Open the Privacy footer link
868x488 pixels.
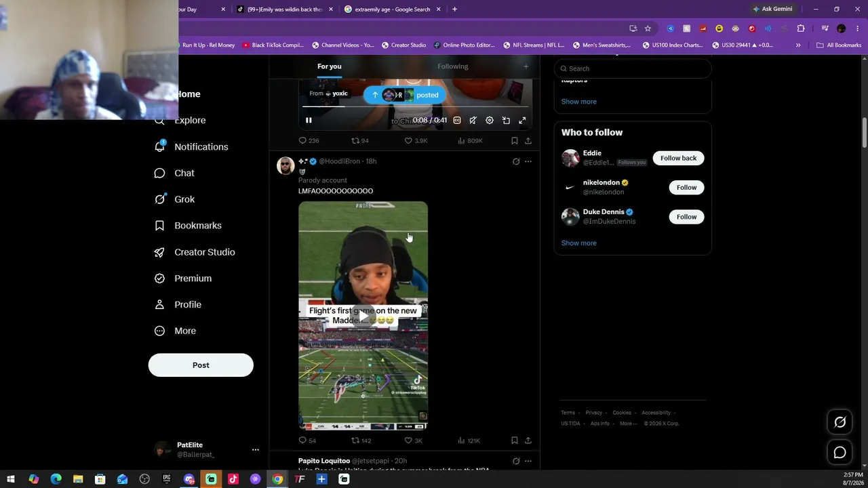(x=593, y=413)
